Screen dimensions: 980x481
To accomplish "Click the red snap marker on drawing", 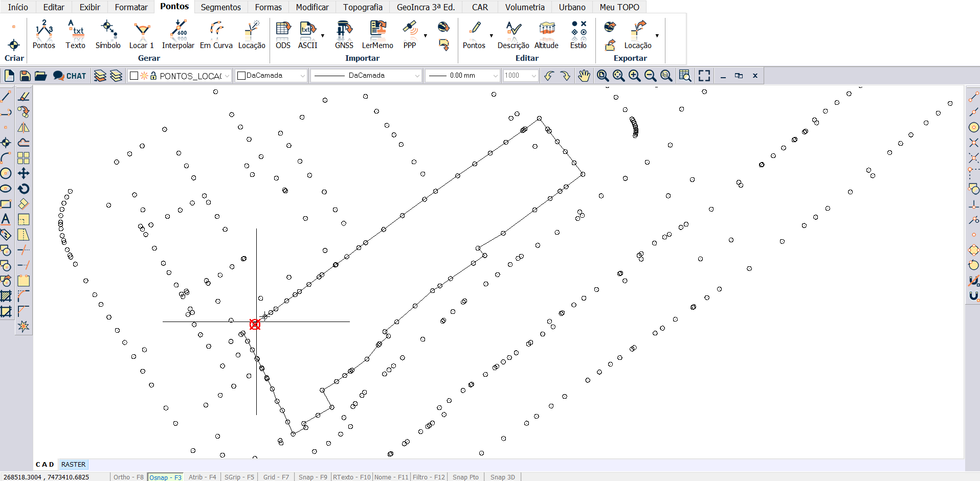I will (255, 324).
